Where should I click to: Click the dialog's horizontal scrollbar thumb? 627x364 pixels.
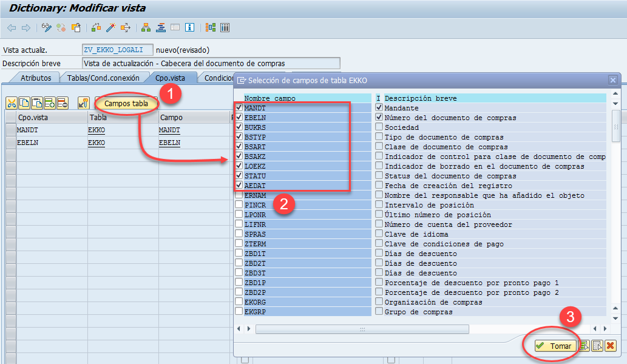pyautogui.click(x=362, y=329)
